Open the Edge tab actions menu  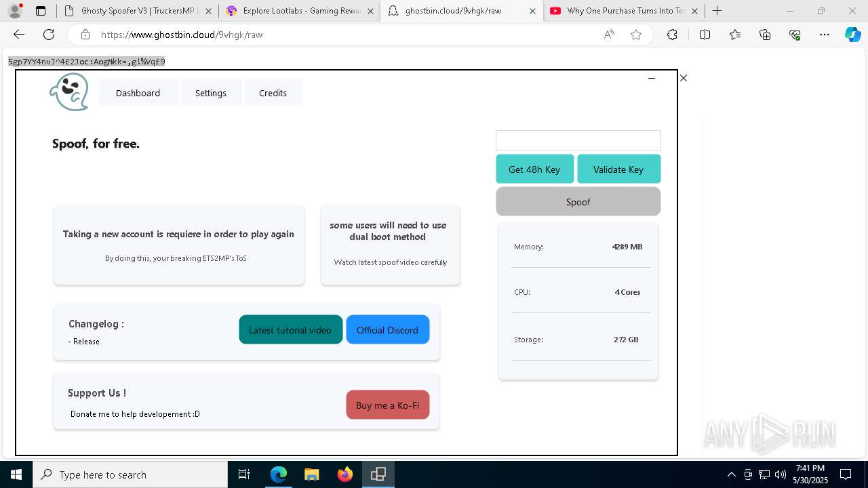41,11
